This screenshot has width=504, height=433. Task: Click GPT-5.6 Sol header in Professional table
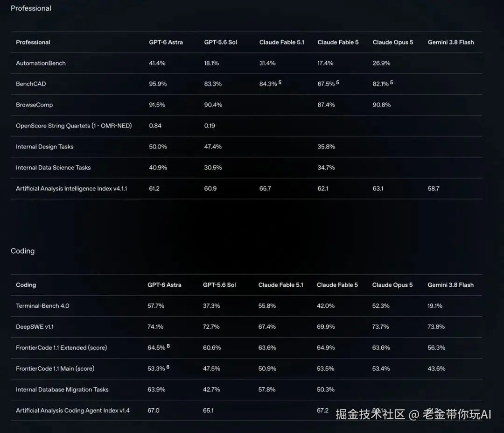pos(220,42)
